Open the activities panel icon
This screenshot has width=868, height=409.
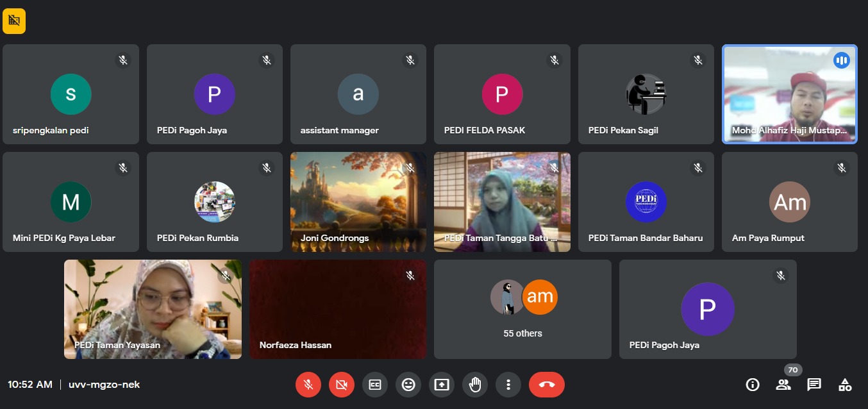[845, 385]
